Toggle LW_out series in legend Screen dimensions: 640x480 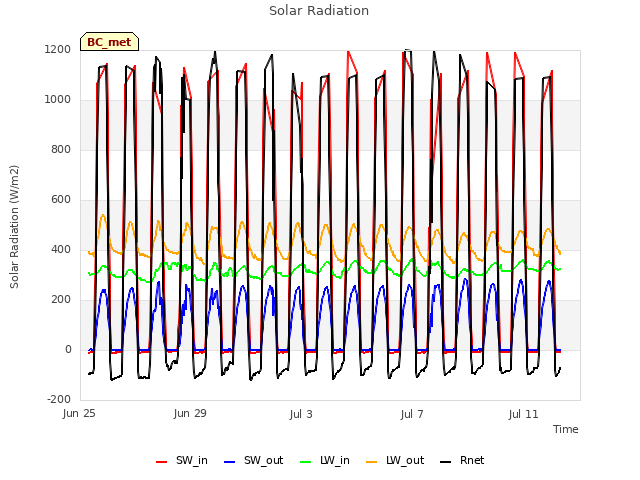point(395,461)
